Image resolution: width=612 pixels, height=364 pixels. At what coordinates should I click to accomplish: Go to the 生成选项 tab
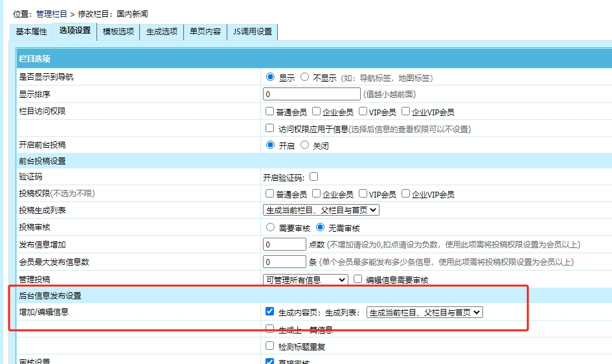tap(161, 32)
